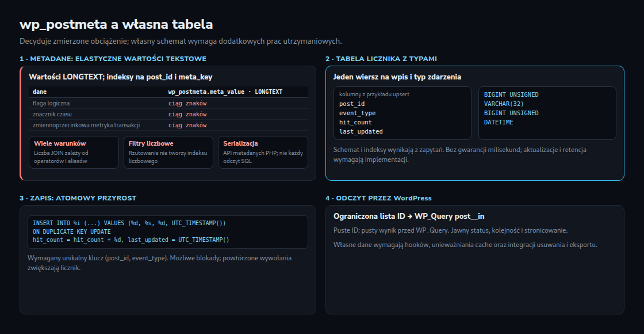Click "ciąg znaków" in the zmiennoprzecinkowa metryka row
Screen dimensions: 644x334
(187, 125)
